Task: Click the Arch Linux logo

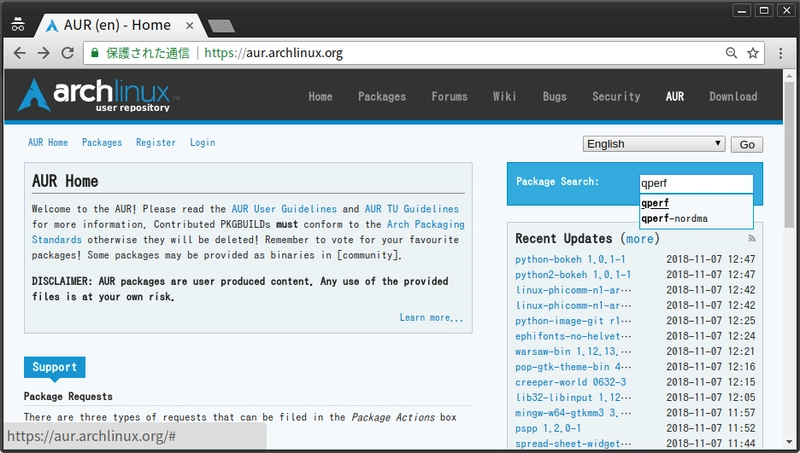Action: pos(97,95)
